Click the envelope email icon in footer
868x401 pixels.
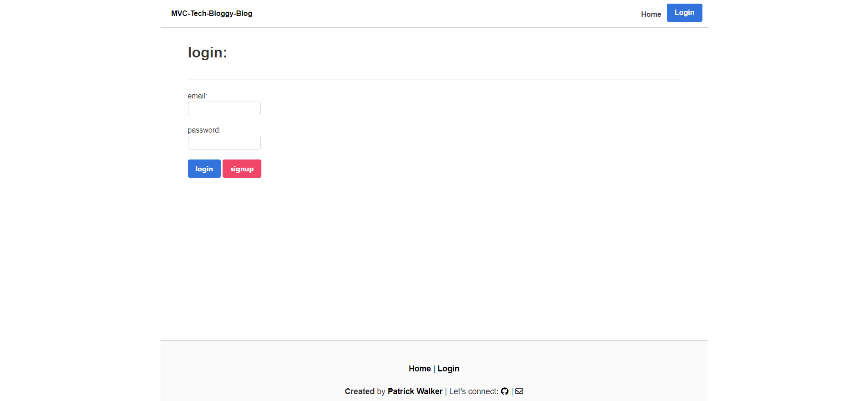[x=519, y=391]
